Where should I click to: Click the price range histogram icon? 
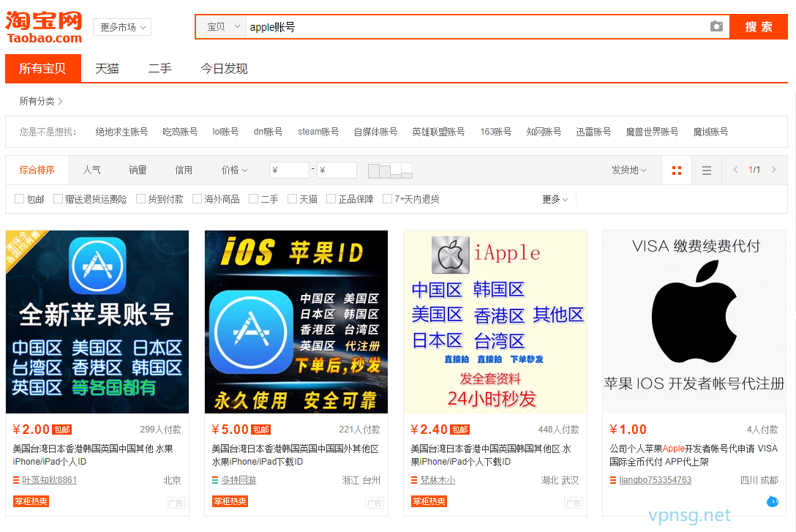tap(390, 171)
